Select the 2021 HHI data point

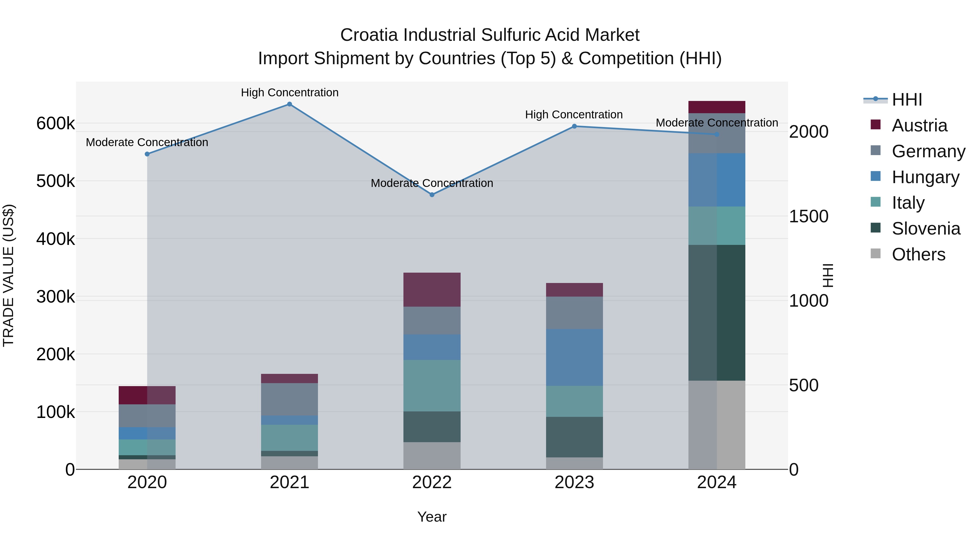(x=290, y=104)
